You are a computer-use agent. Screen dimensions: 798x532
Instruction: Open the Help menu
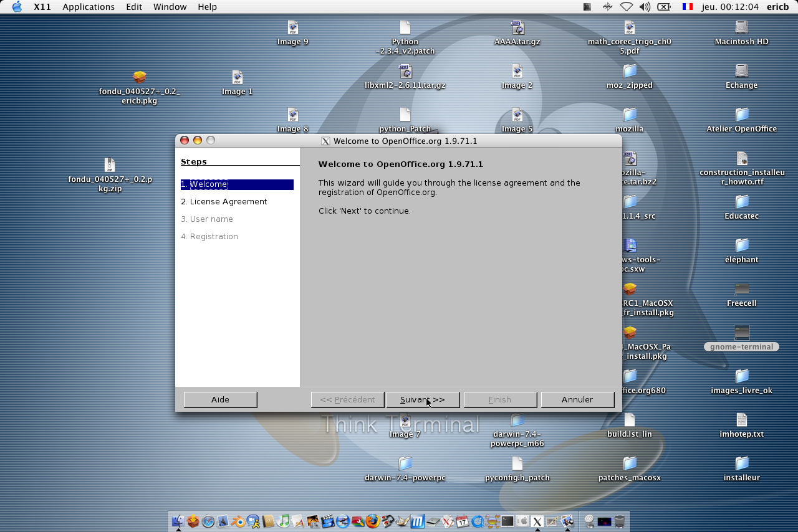[208, 7]
